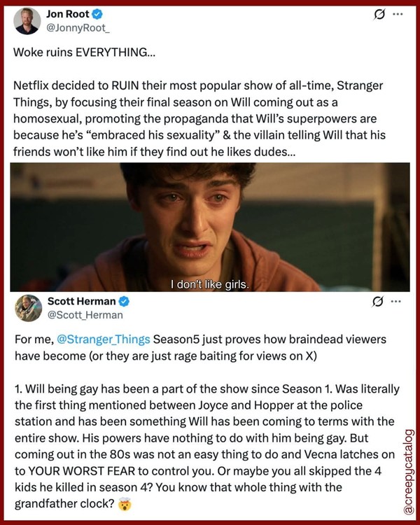Open more options menu on Jon Root's tweet
Image resolution: width=420 pixels, height=525 pixels.
[398, 15]
